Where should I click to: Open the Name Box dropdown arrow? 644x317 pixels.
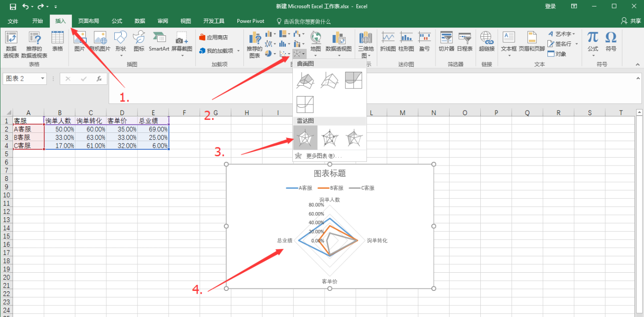tap(43, 79)
